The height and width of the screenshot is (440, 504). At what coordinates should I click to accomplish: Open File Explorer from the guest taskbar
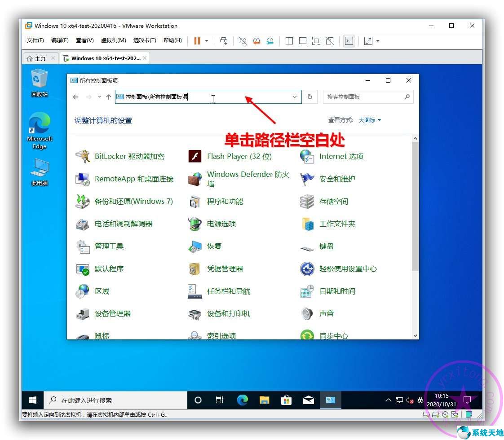point(264,400)
